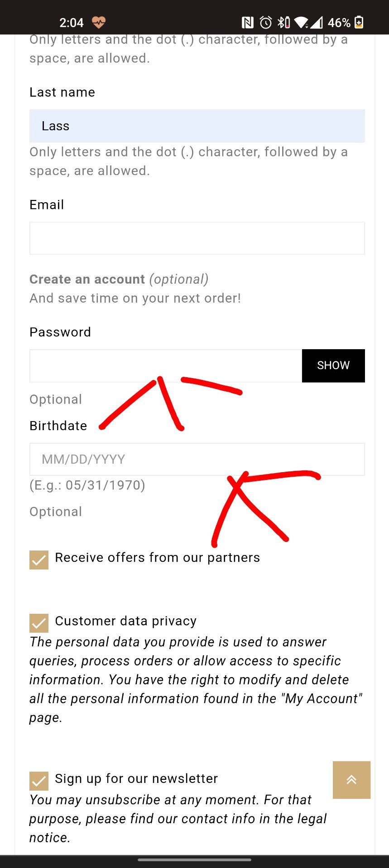Uncheck the Receive offers from partners checkbox

39,560
